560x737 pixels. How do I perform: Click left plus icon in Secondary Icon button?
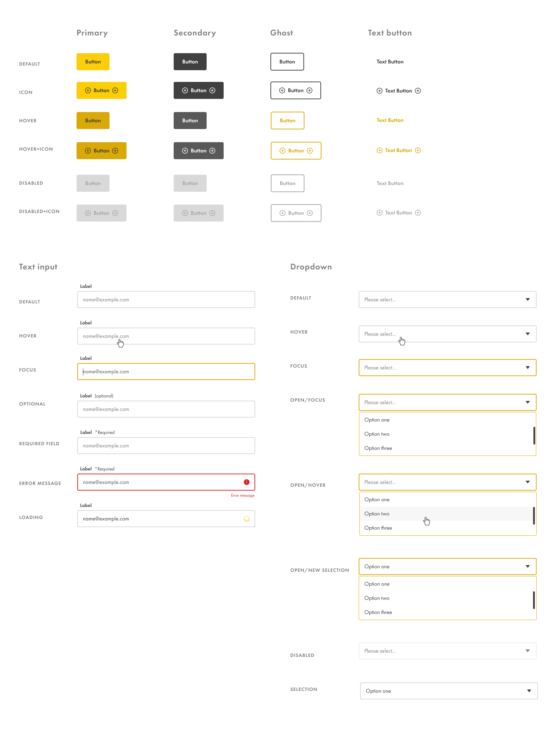pos(185,90)
